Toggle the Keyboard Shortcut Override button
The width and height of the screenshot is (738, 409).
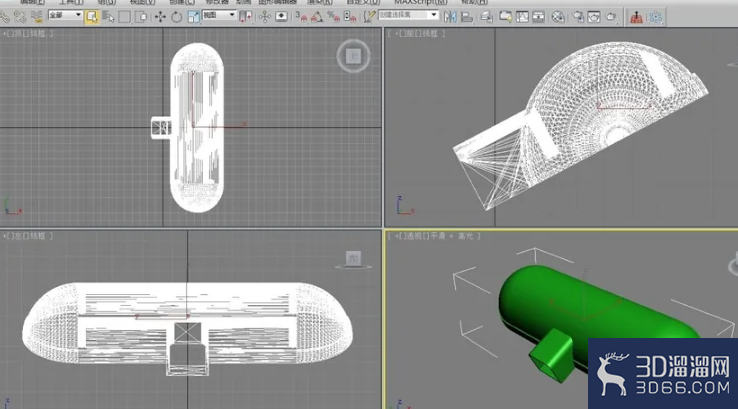(281, 17)
